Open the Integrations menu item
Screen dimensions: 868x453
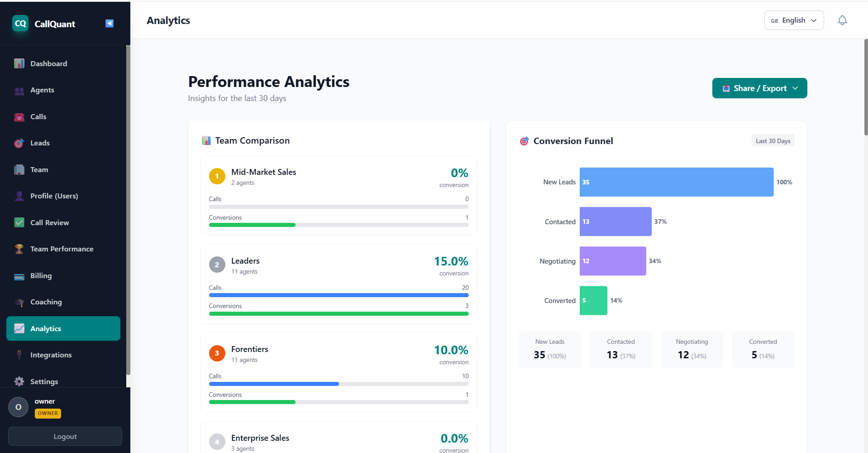pos(51,355)
